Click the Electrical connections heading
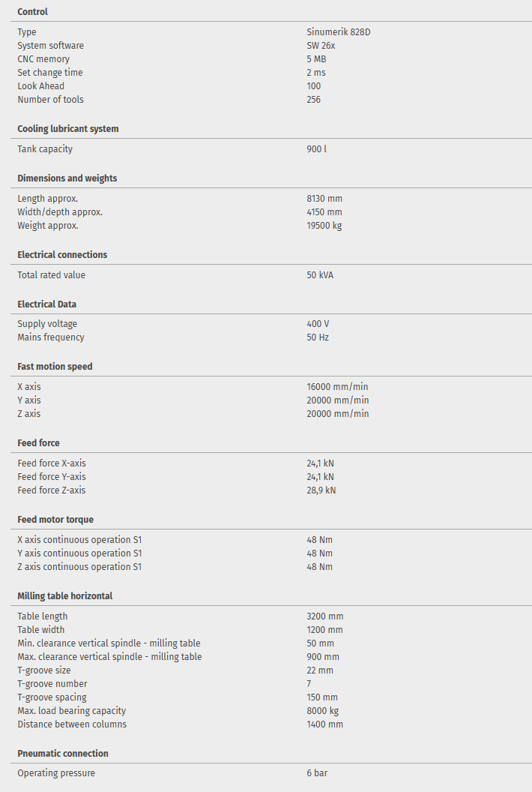This screenshot has width=532, height=792. pyautogui.click(x=62, y=255)
